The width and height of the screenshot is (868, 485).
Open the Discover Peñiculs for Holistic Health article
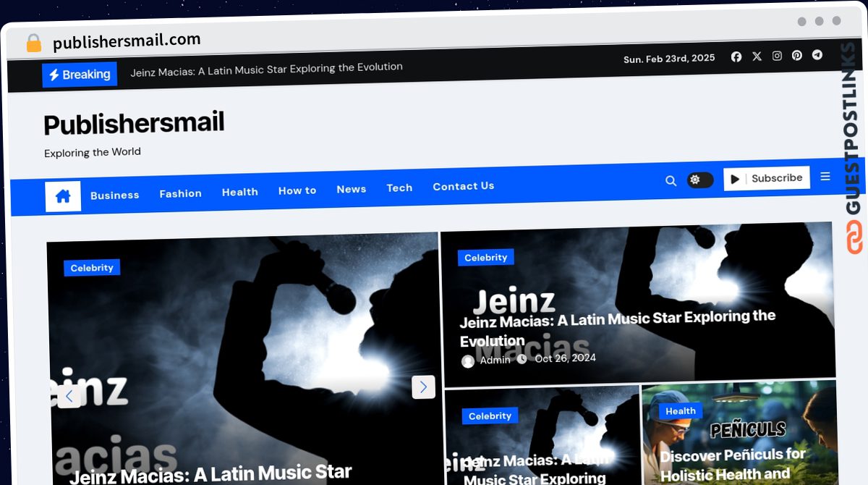click(x=732, y=465)
